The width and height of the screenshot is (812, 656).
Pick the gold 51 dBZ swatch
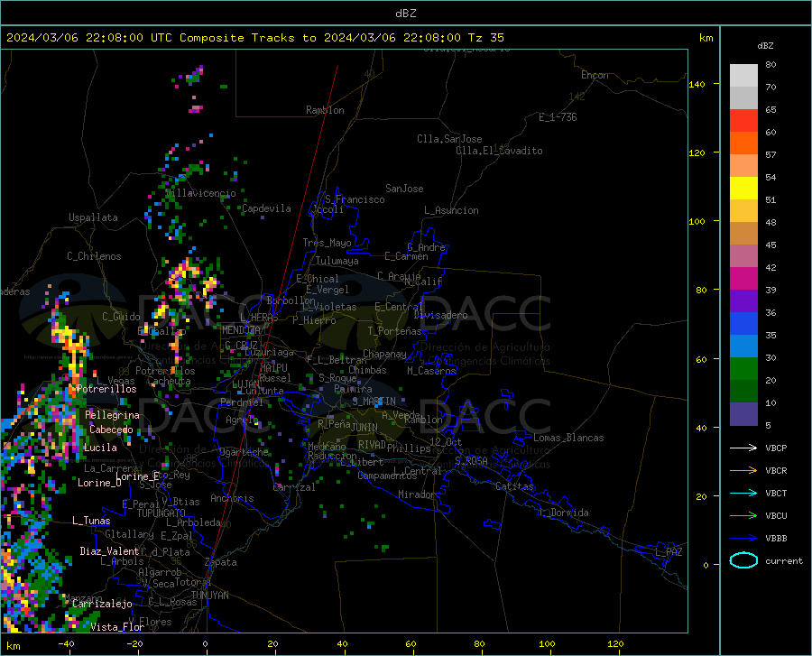tap(743, 211)
